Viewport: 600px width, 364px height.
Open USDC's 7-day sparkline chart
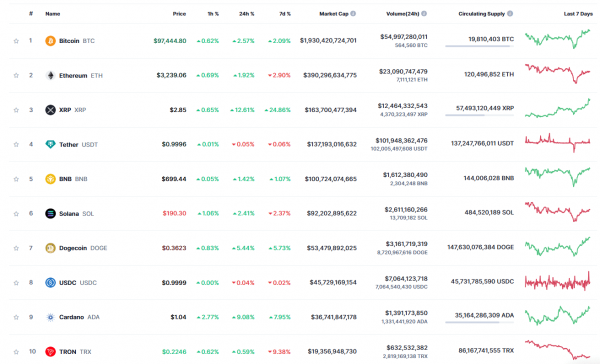[558, 281]
